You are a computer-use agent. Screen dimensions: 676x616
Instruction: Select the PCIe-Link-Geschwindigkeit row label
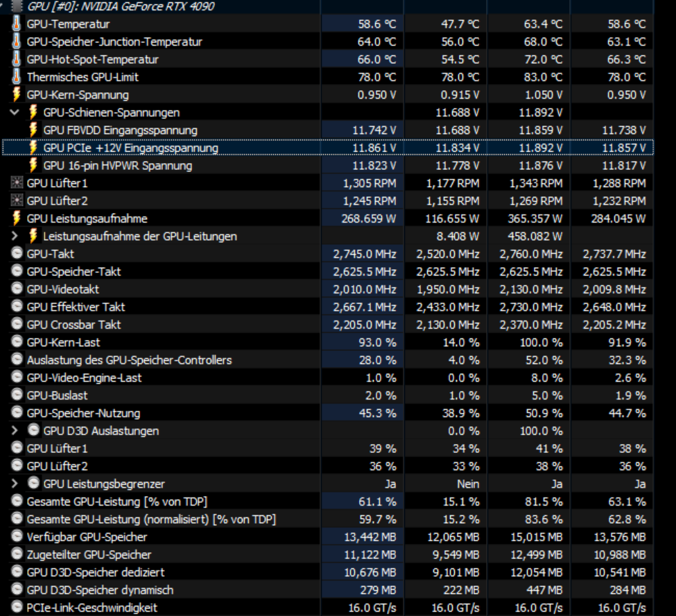click(x=92, y=608)
